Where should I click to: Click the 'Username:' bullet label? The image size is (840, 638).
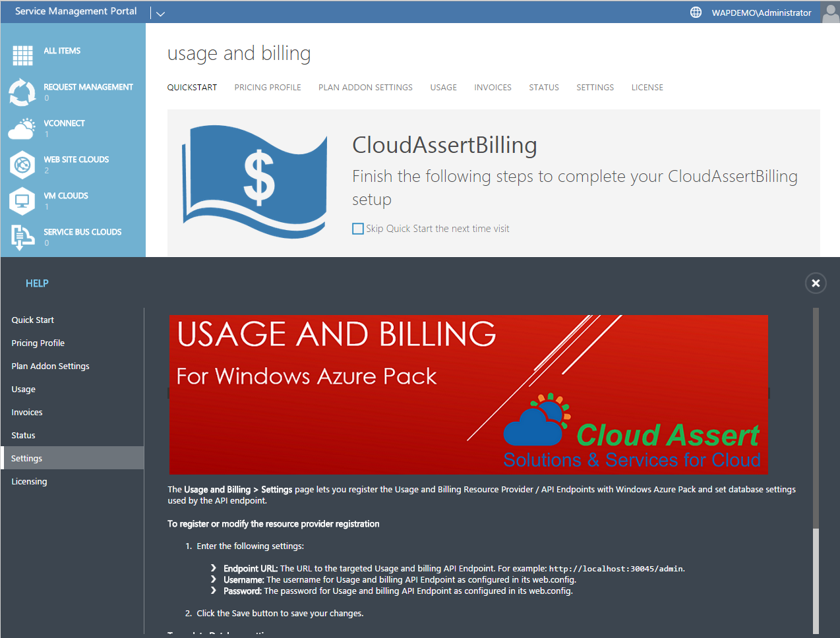click(244, 580)
